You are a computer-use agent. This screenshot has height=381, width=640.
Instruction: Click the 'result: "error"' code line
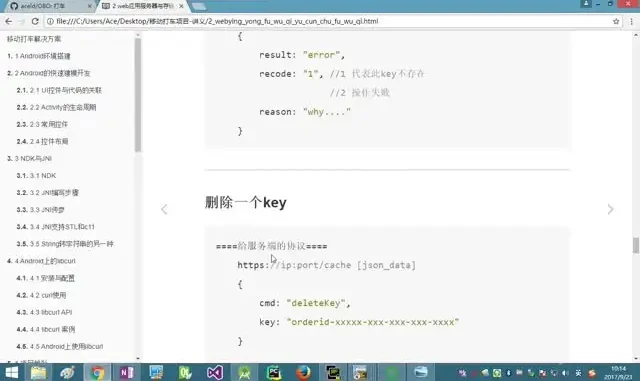302,55
